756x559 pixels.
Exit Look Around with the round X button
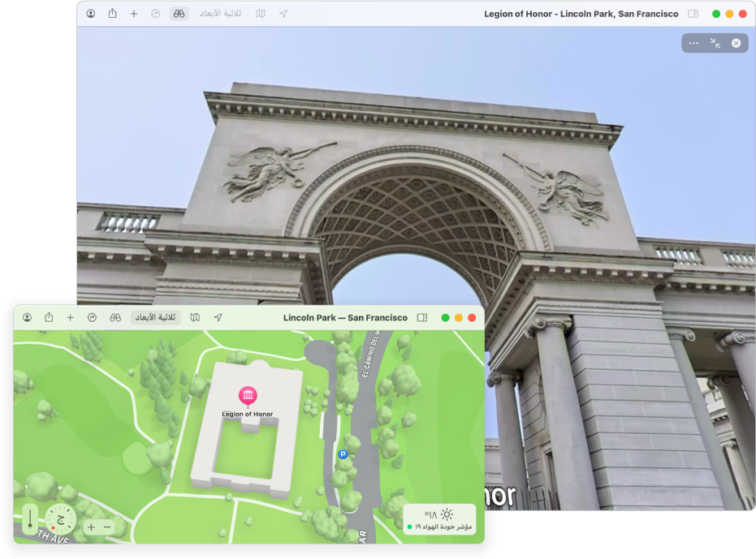[x=736, y=43]
